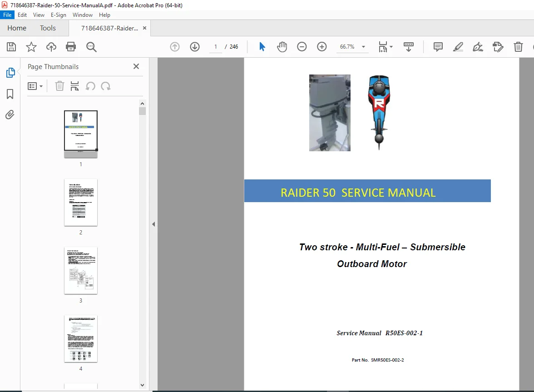Click the edit/stamp tool icon in toolbar
Screen dimensions: 534x392
[x=498, y=47]
